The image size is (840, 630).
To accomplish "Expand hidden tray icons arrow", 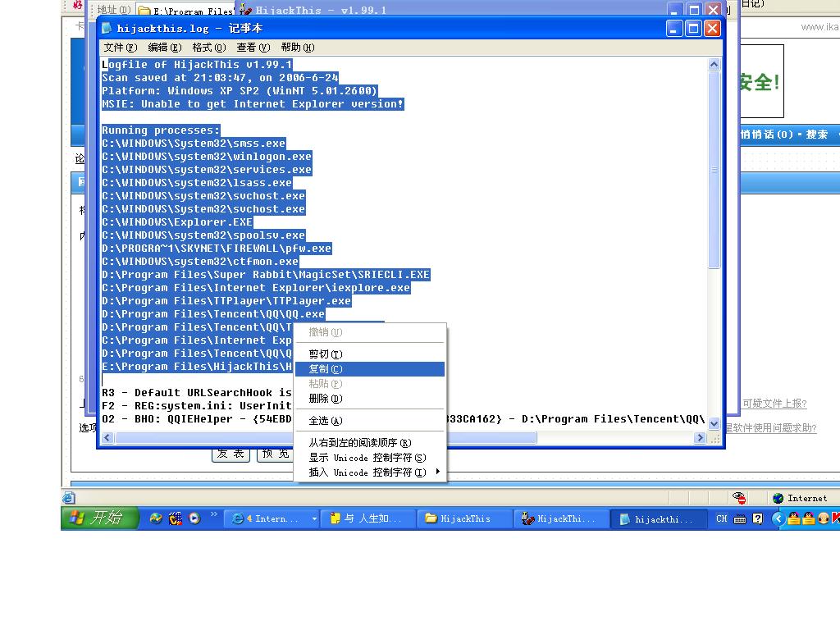I will point(778,518).
